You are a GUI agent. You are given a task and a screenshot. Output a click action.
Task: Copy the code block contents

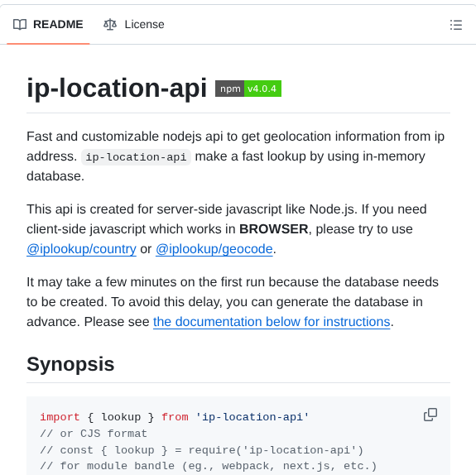click(430, 415)
